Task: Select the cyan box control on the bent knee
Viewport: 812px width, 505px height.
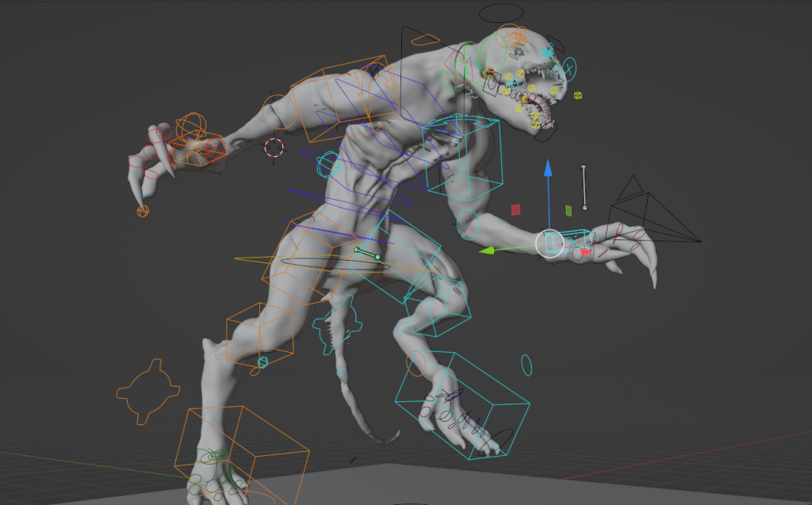Action: coord(437,307)
